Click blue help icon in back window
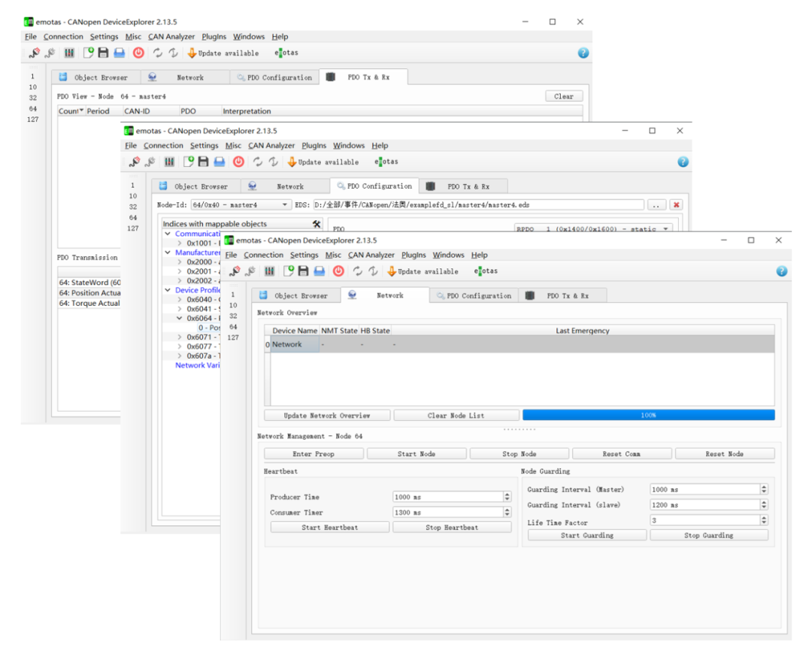 point(583,53)
